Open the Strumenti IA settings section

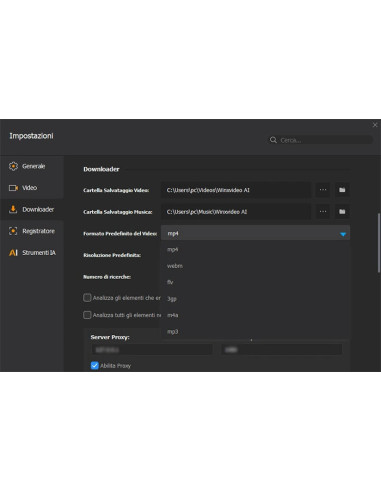pyautogui.click(x=32, y=253)
